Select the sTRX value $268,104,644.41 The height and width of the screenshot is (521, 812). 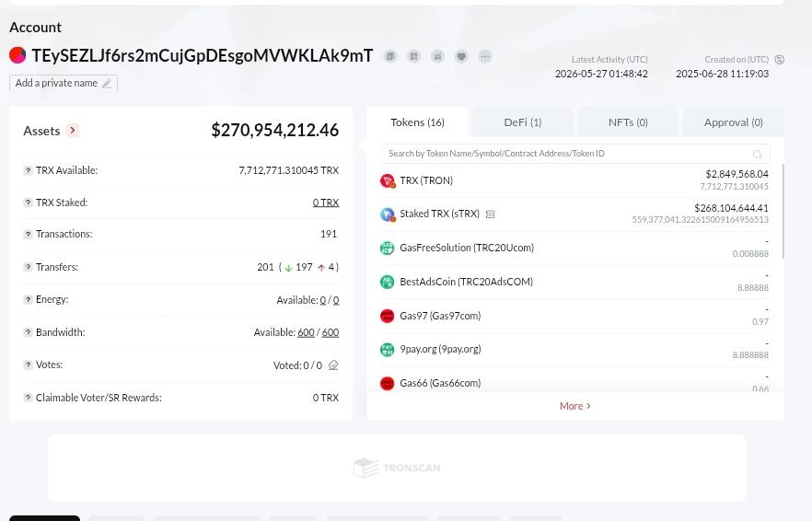[731, 208]
